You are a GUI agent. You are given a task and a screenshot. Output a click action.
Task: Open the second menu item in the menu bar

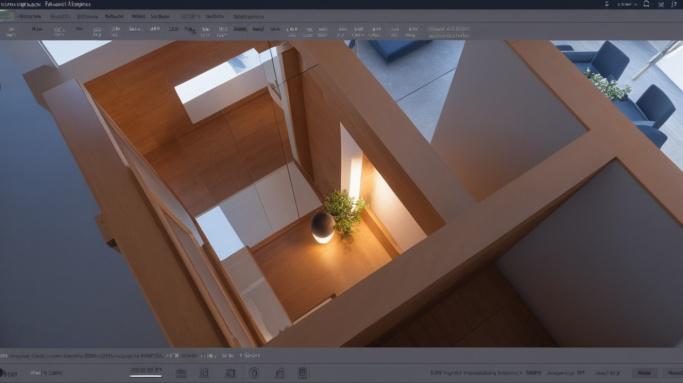pyautogui.click(x=60, y=16)
